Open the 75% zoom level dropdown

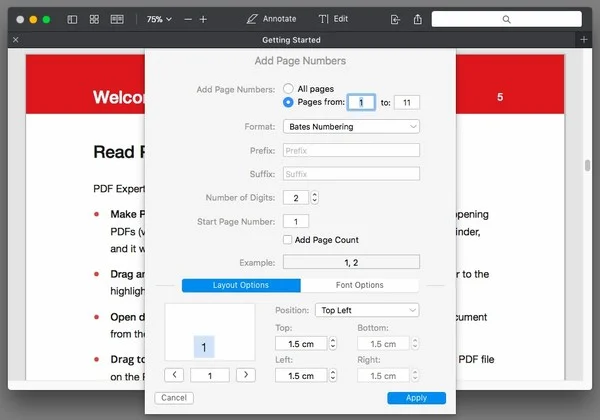click(x=159, y=19)
